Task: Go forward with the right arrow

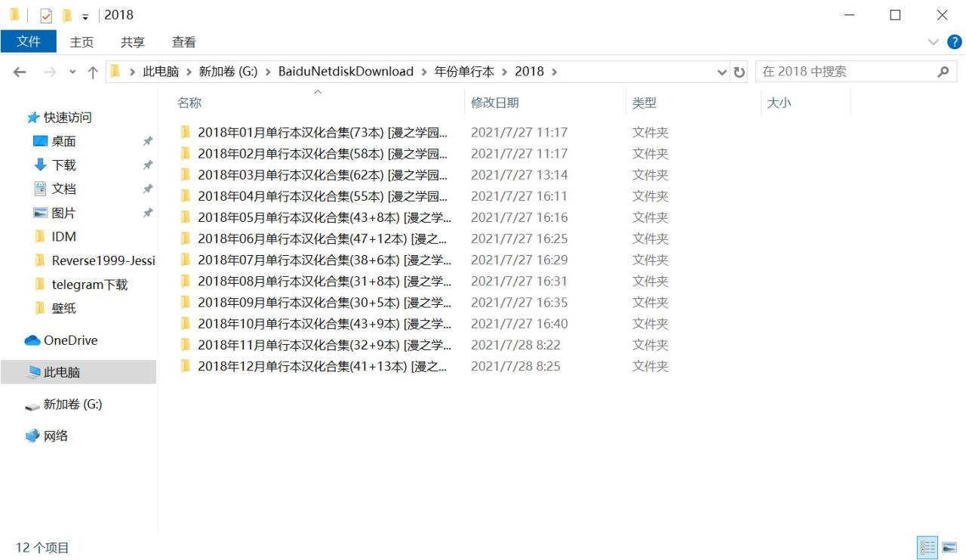Action: tap(49, 72)
